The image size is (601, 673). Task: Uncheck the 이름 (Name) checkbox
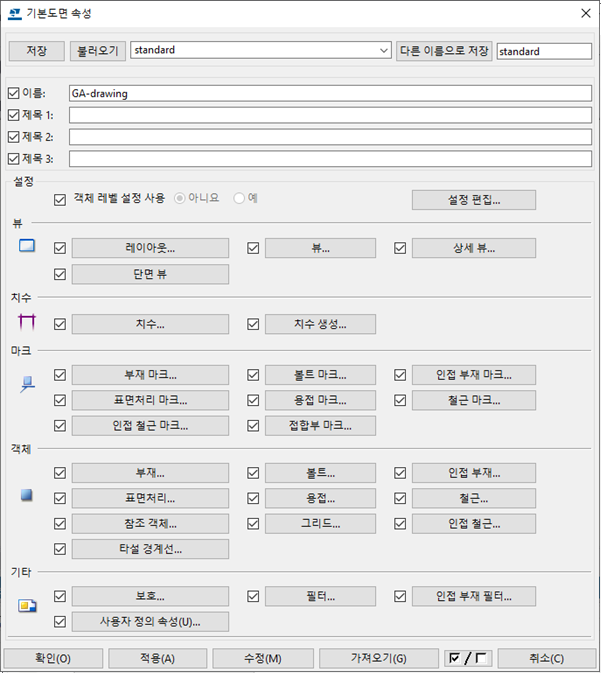tap(13, 93)
